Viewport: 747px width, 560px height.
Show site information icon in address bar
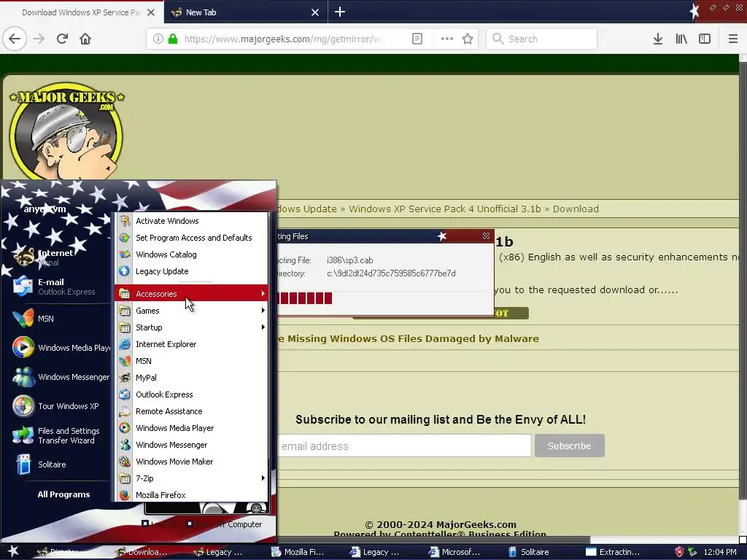coord(158,39)
